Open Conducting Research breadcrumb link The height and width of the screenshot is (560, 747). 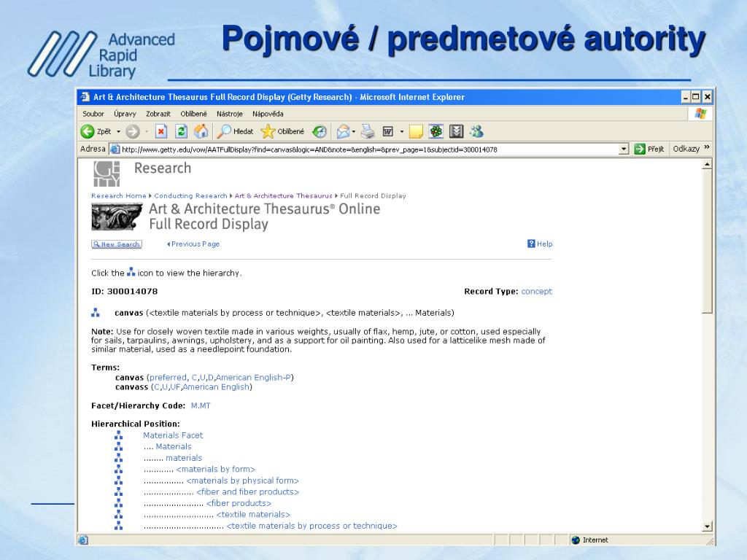(x=190, y=195)
